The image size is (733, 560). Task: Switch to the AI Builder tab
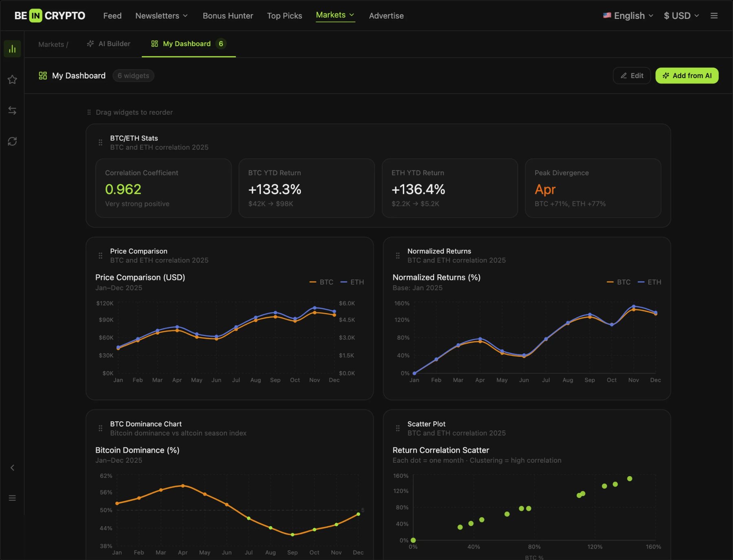tap(108, 44)
